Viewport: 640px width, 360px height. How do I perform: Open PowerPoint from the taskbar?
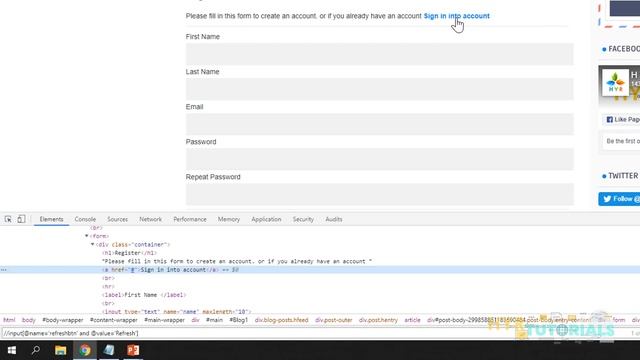133,350
